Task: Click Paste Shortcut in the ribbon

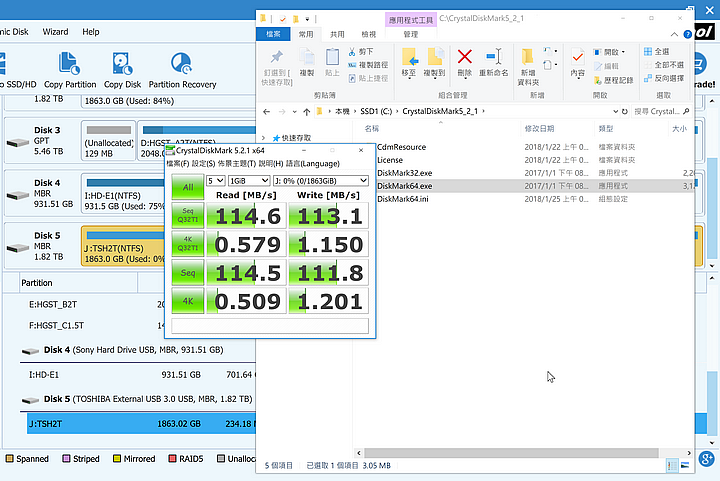Action: tap(368, 78)
